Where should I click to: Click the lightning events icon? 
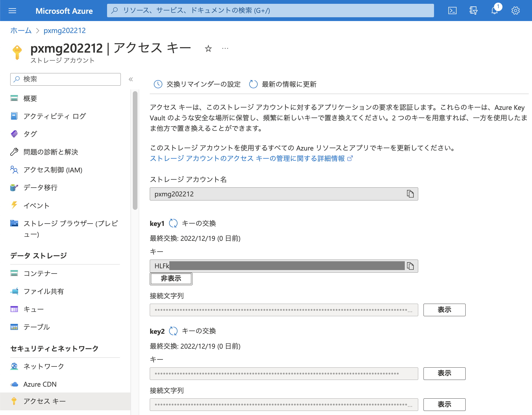click(x=14, y=205)
